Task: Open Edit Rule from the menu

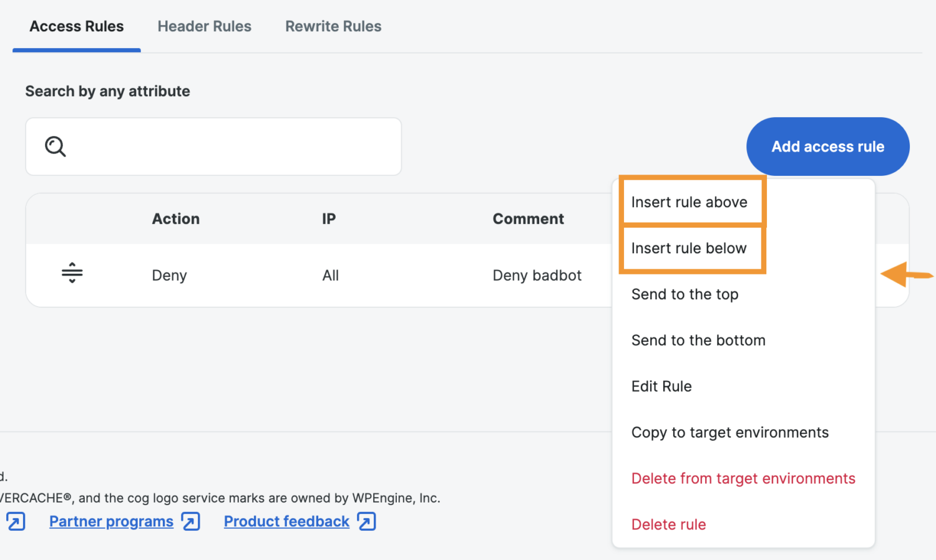Action: pos(661,386)
